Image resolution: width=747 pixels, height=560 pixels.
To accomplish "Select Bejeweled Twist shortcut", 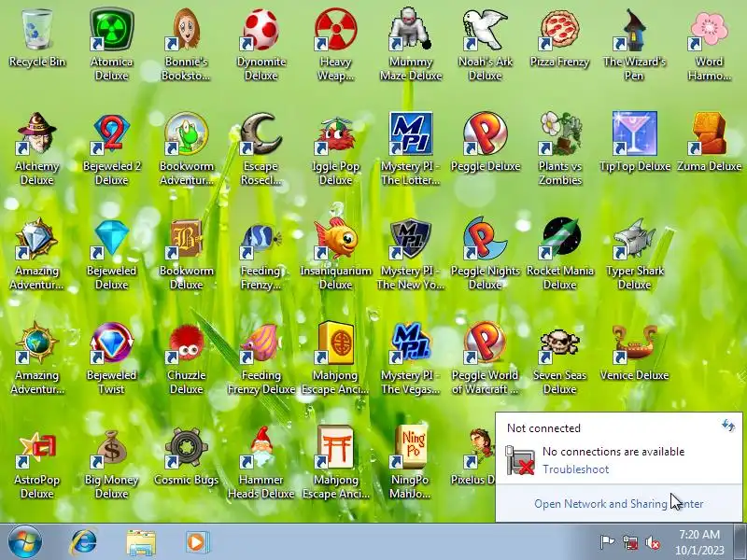I will point(111,343).
